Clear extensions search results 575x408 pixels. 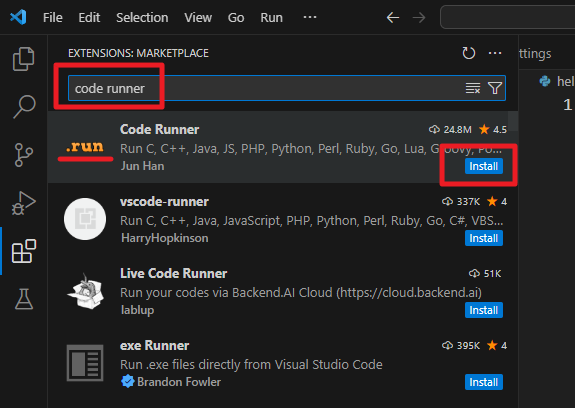click(x=473, y=88)
